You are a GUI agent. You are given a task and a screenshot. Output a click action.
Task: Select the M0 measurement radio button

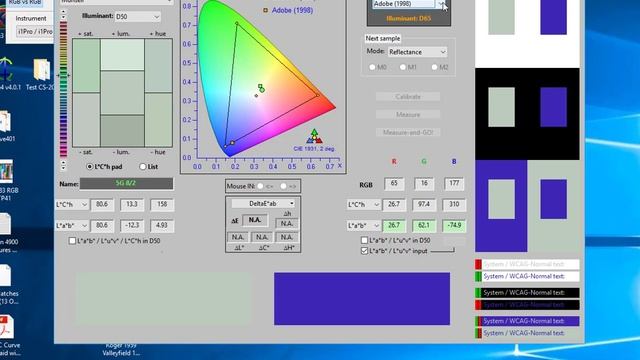372,67
